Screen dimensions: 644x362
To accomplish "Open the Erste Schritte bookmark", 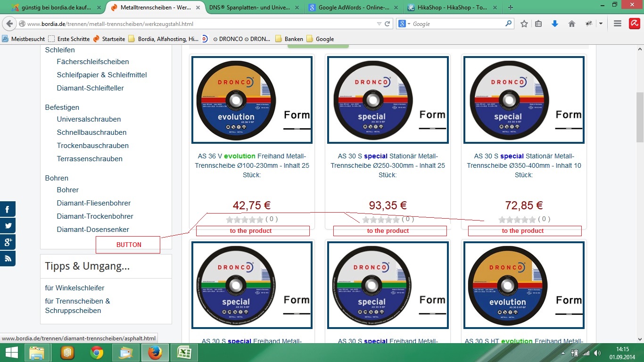I will (69, 39).
